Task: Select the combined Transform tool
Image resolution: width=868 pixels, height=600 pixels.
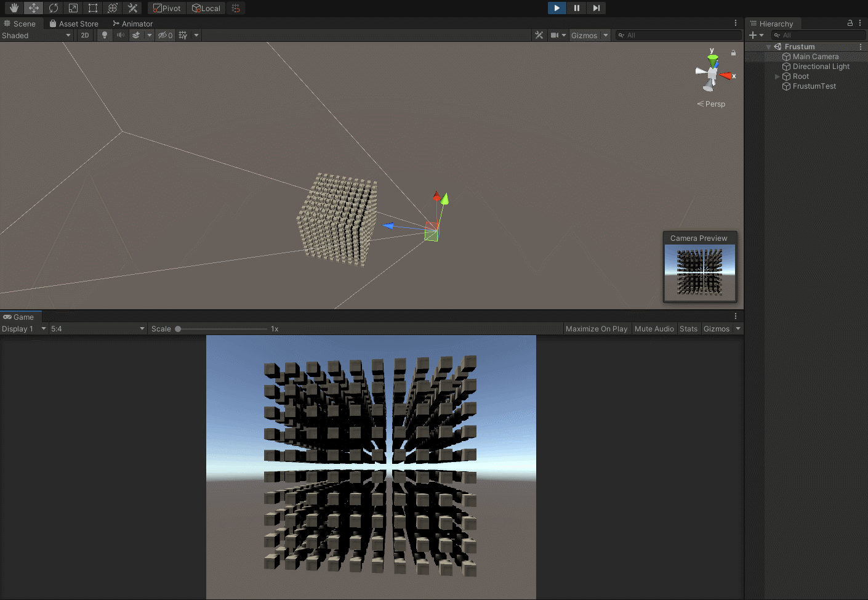Action: coord(113,8)
